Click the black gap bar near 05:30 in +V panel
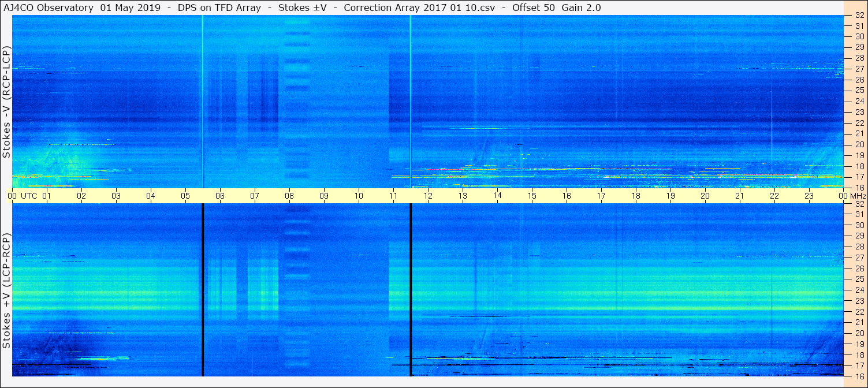 coord(203,290)
